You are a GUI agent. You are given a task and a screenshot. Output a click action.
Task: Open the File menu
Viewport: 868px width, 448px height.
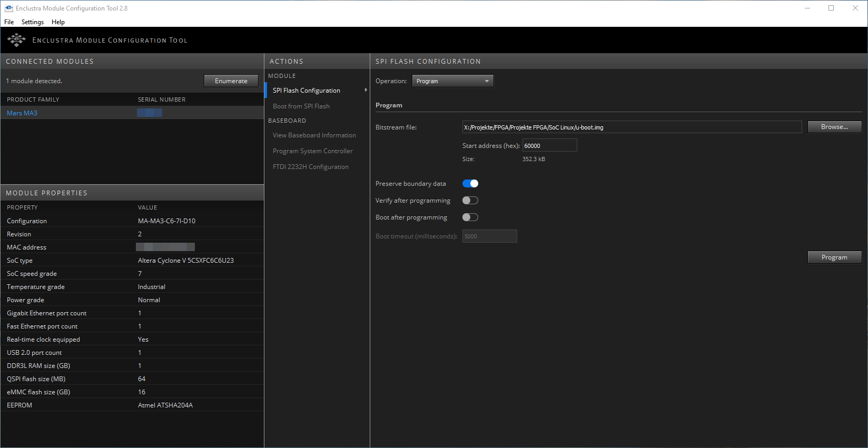click(x=9, y=22)
